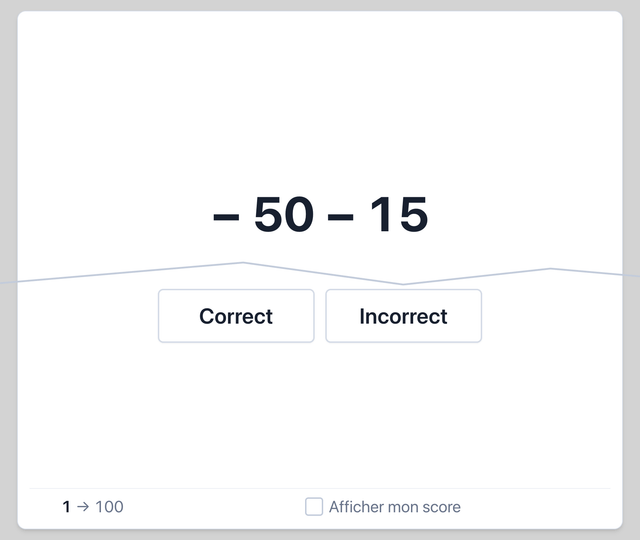Click empty white space above the expression

pyautogui.click(x=320, y=102)
